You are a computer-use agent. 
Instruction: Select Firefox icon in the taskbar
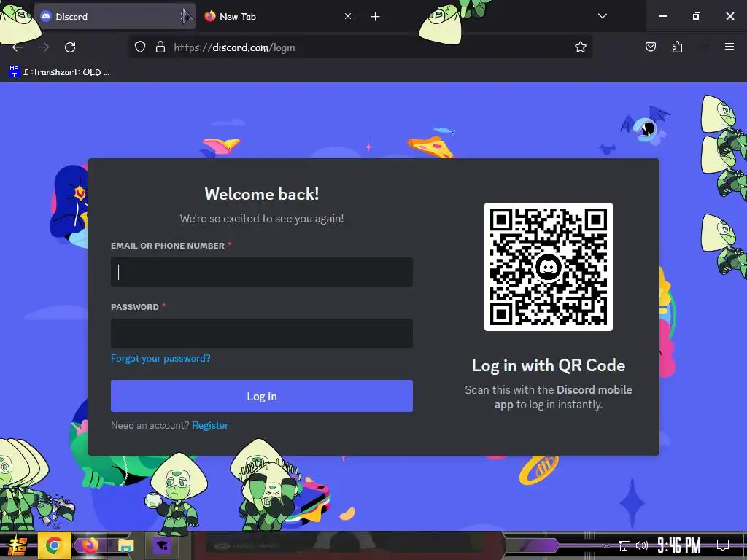pos(90,545)
